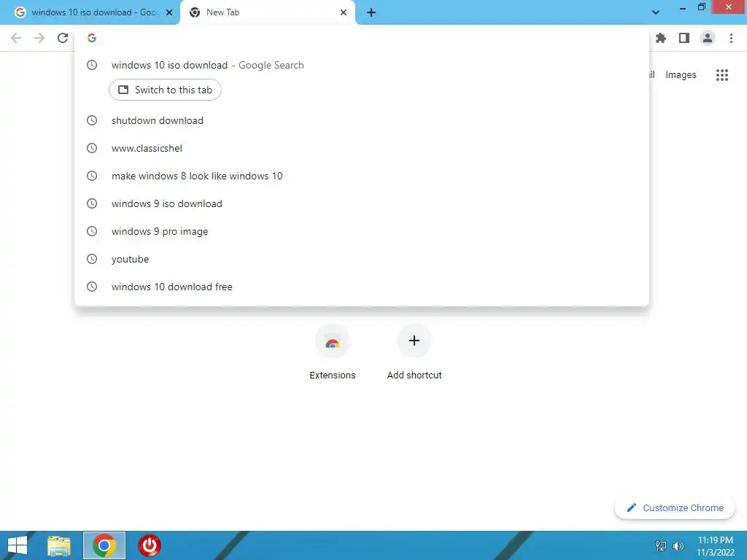The image size is (747, 560).
Task: Choose the shutdown download suggestion
Action: click(362, 120)
